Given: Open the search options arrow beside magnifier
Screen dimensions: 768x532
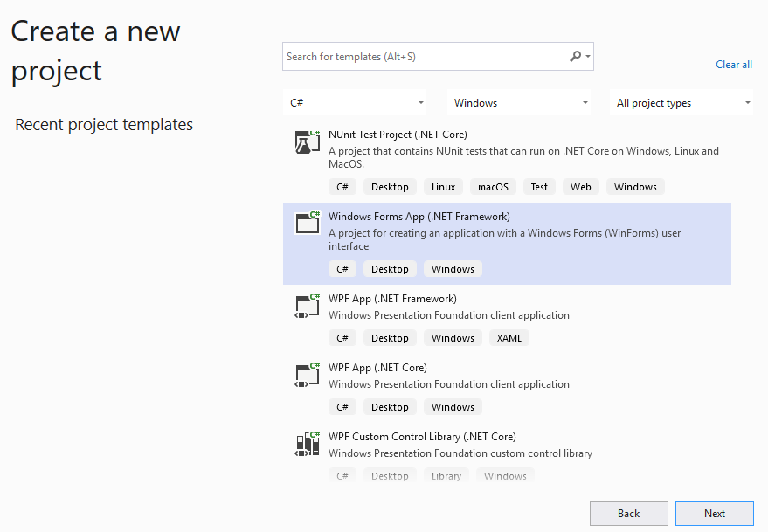Looking at the screenshot, I should 588,56.
